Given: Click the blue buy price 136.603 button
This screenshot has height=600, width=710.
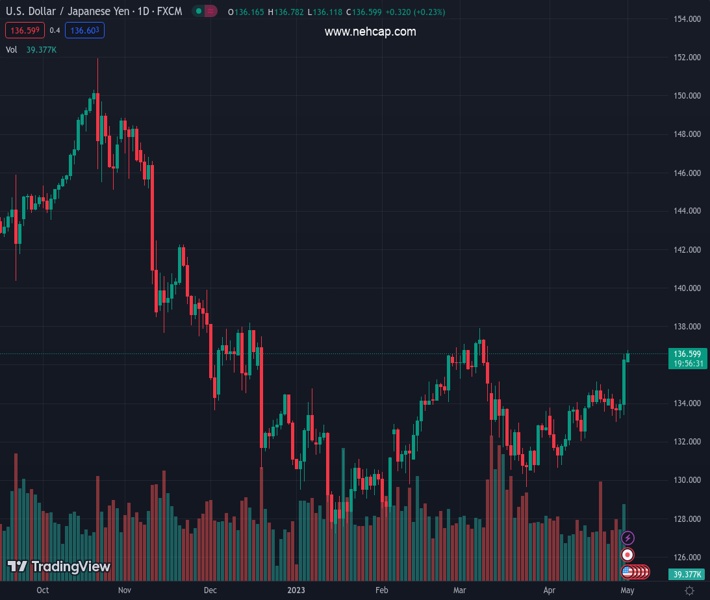Looking at the screenshot, I should tap(85, 30).
